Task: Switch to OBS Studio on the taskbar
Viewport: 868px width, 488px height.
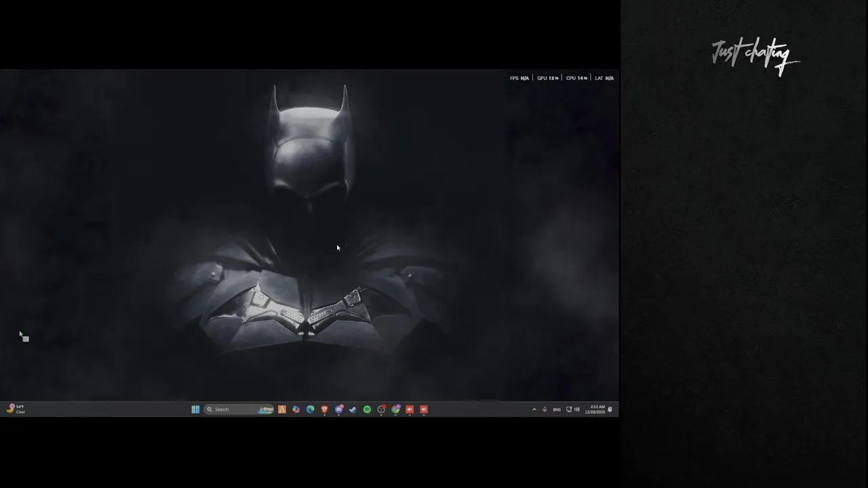Action: click(381, 409)
